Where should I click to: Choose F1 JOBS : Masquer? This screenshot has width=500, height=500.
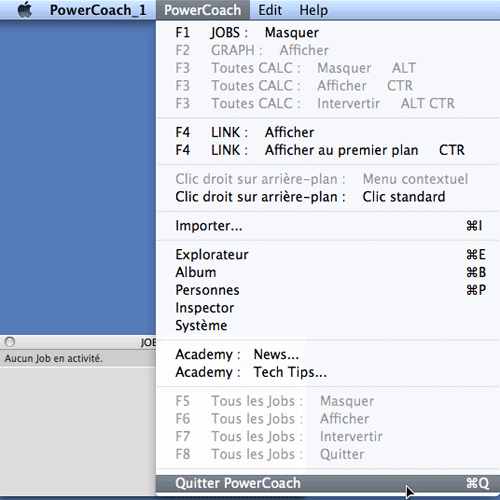(328, 33)
